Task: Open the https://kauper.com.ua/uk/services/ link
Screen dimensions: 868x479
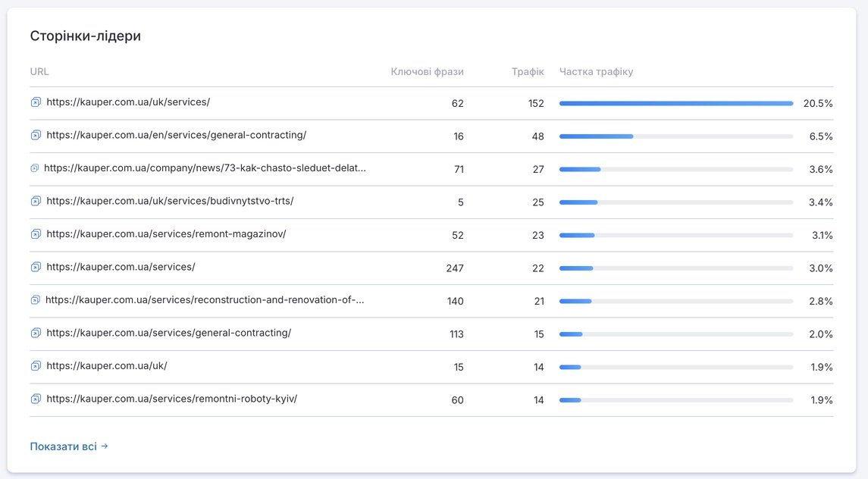Action: pos(128,102)
